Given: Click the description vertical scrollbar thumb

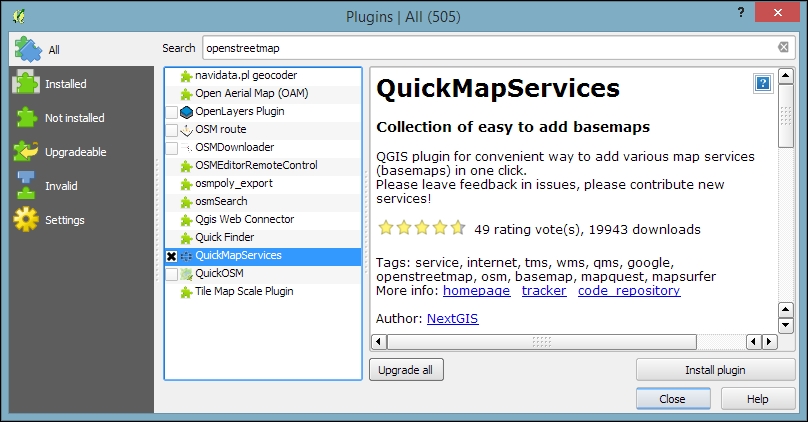Looking at the screenshot, I should tap(785, 116).
